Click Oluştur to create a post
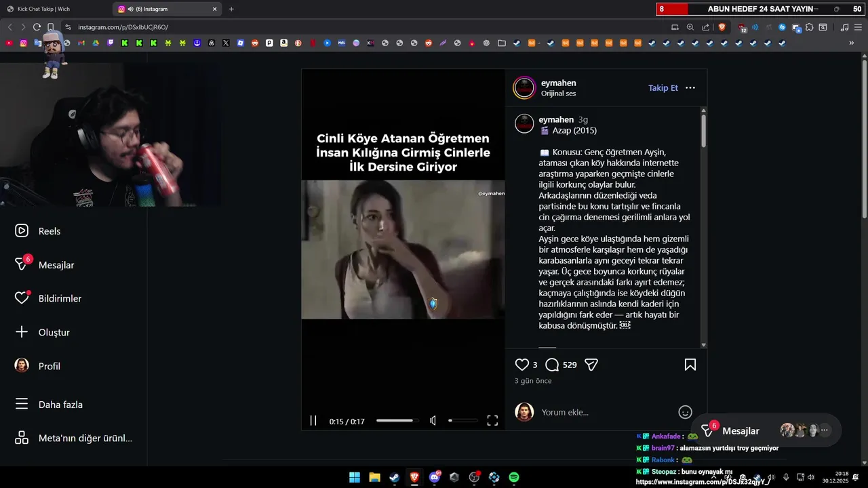Screen dimensions: 868x488 pos(43,332)
